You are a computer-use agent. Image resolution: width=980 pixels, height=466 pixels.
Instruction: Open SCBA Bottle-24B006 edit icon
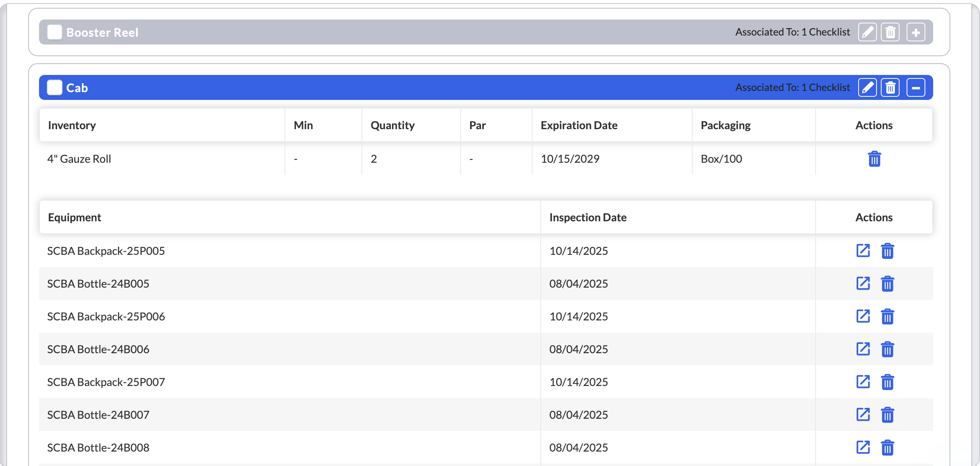click(863, 349)
